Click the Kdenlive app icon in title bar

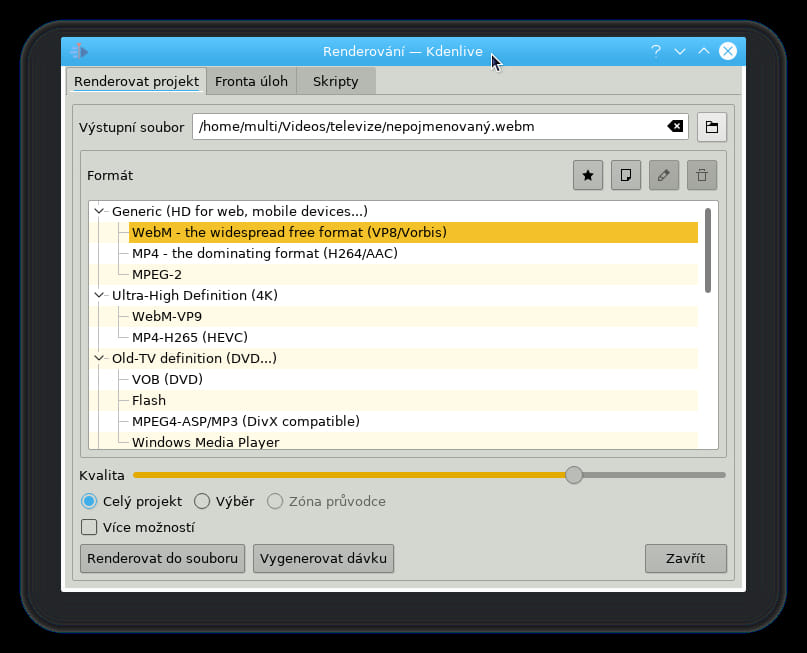(79, 51)
